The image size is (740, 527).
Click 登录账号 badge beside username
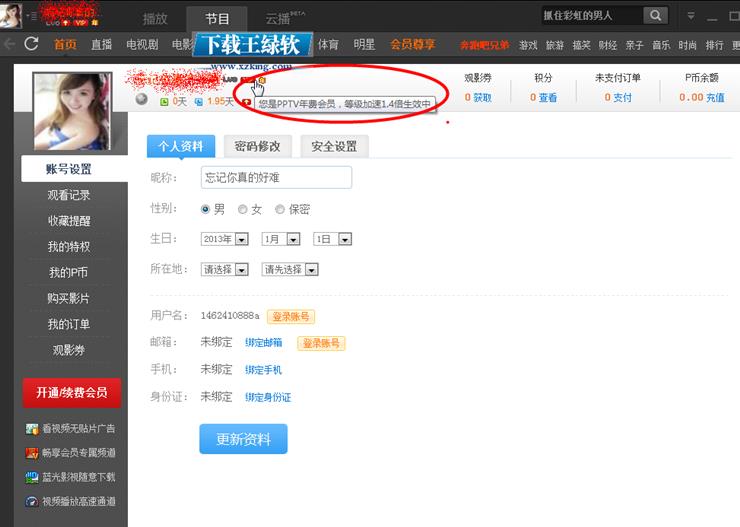coord(291,317)
